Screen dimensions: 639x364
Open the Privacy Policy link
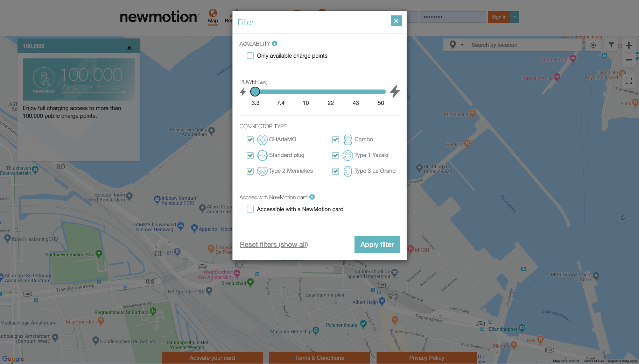(x=427, y=358)
